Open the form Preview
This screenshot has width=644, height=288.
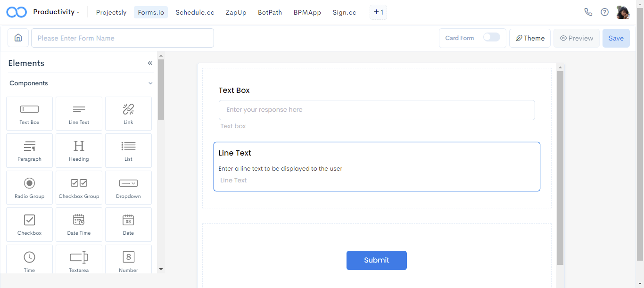(x=576, y=38)
